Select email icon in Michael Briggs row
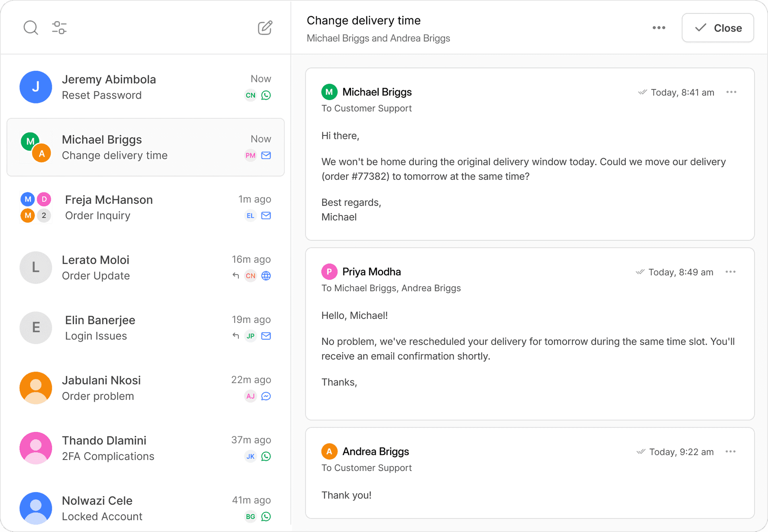The width and height of the screenshot is (768, 532). pyautogui.click(x=266, y=155)
